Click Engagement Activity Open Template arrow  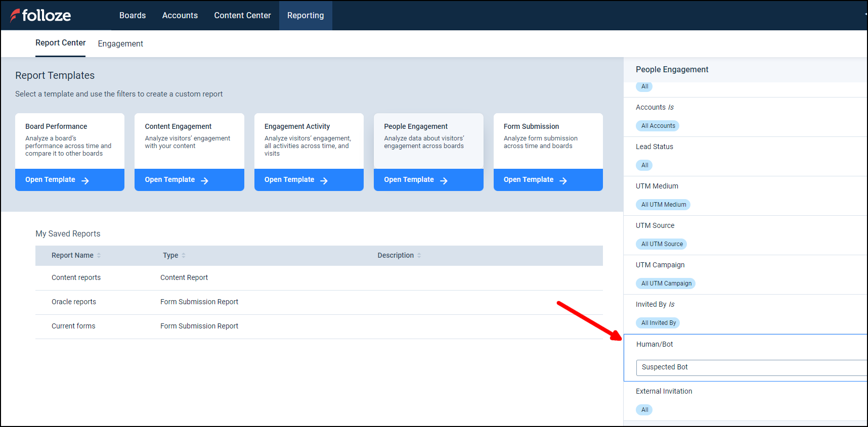(x=324, y=180)
